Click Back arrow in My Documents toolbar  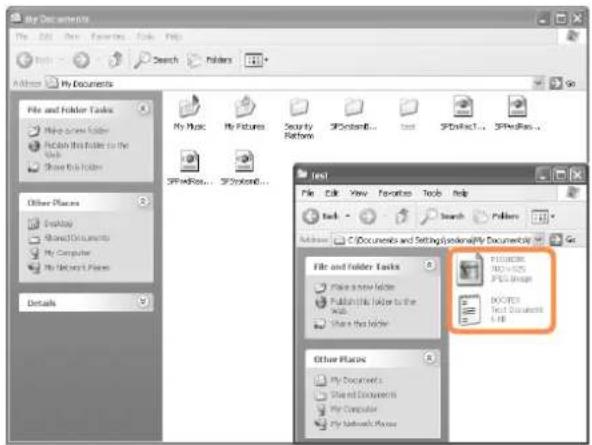[x=25, y=60]
